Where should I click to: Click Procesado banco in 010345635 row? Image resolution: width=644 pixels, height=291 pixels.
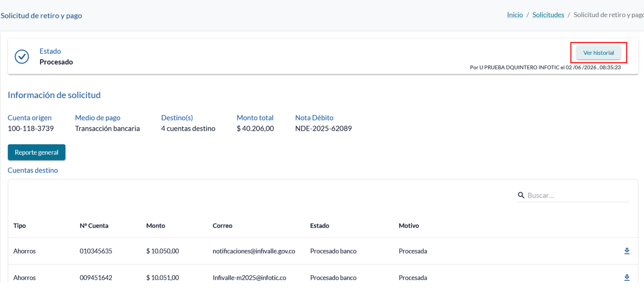[x=333, y=251]
